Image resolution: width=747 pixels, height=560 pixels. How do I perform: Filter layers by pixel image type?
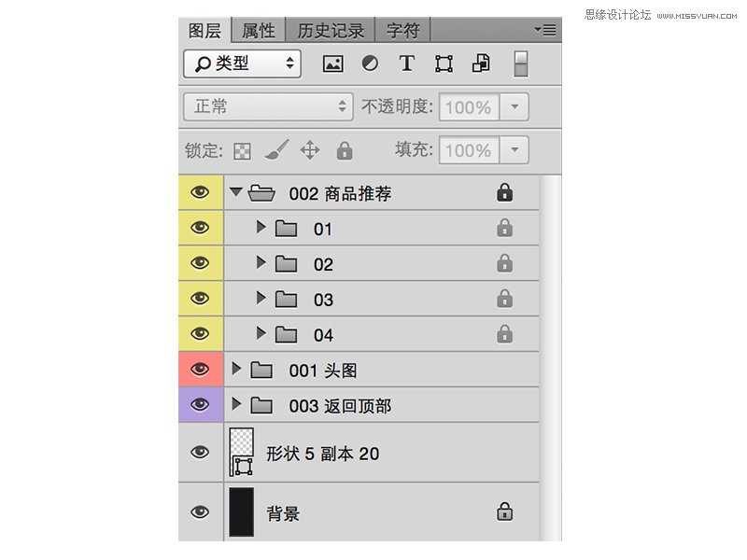332,63
